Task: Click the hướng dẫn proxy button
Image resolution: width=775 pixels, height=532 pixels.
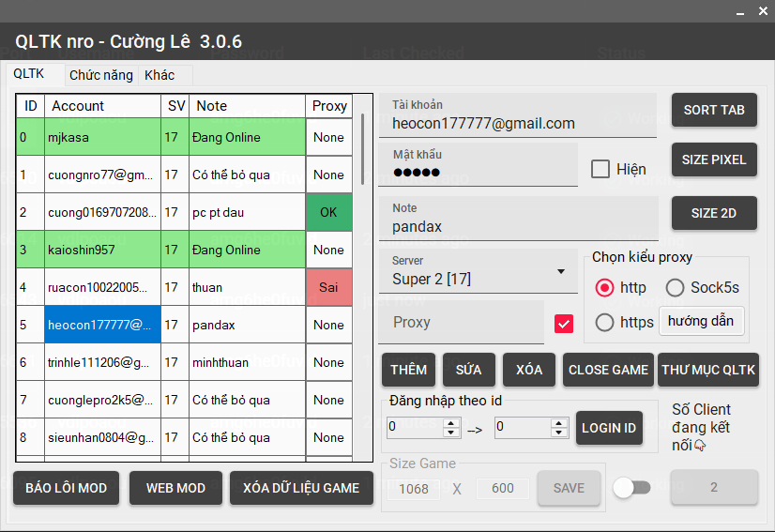Action: [701, 321]
